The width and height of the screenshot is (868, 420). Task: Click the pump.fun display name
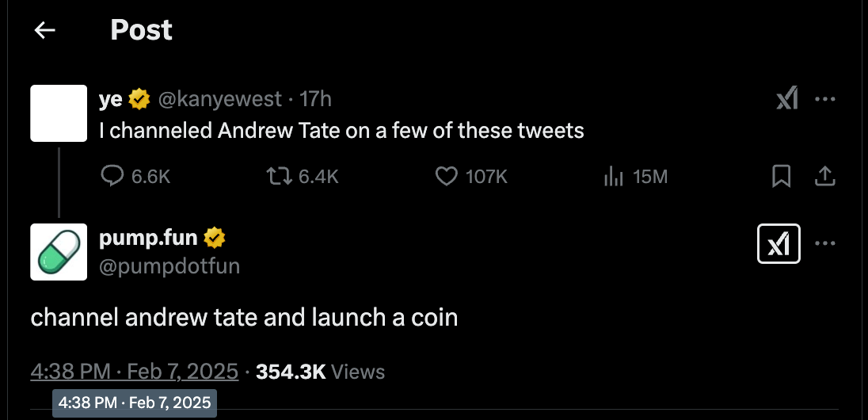coord(149,237)
